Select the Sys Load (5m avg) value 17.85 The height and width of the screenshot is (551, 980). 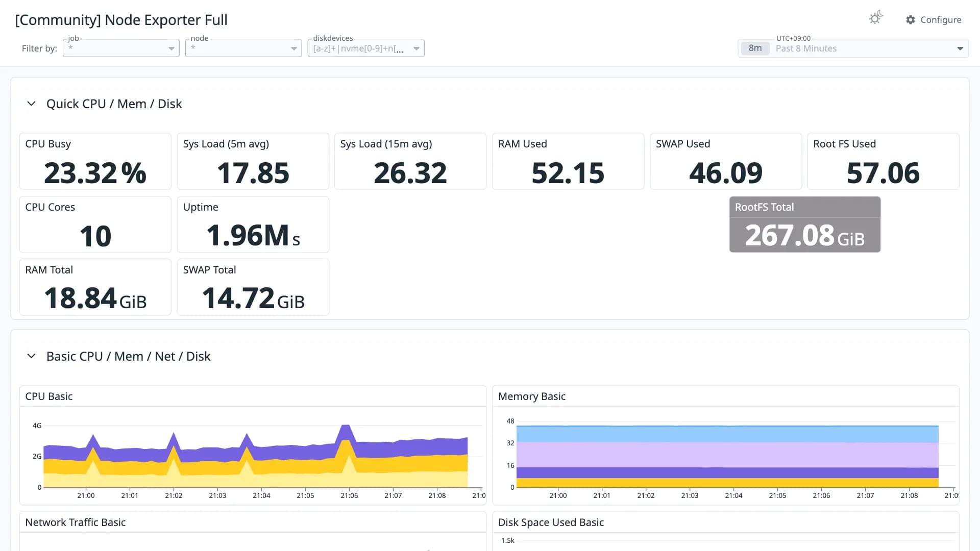click(253, 173)
